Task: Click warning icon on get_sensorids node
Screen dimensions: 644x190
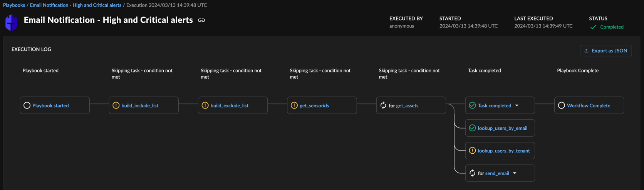Action: (294, 105)
